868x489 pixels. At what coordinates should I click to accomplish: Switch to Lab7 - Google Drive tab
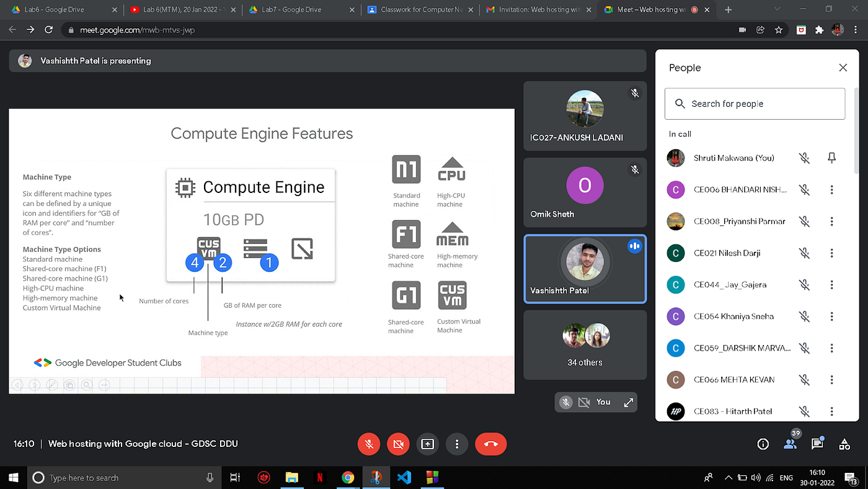300,10
